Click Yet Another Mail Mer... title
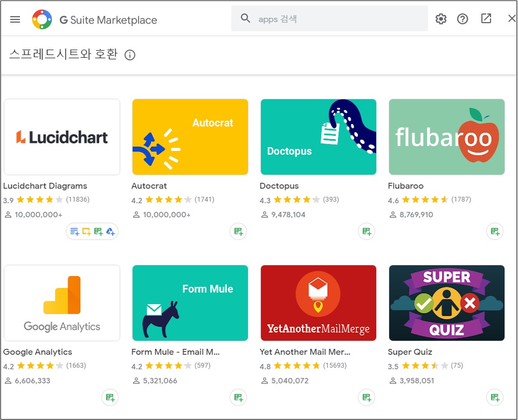This screenshot has height=420, width=518. coord(305,352)
